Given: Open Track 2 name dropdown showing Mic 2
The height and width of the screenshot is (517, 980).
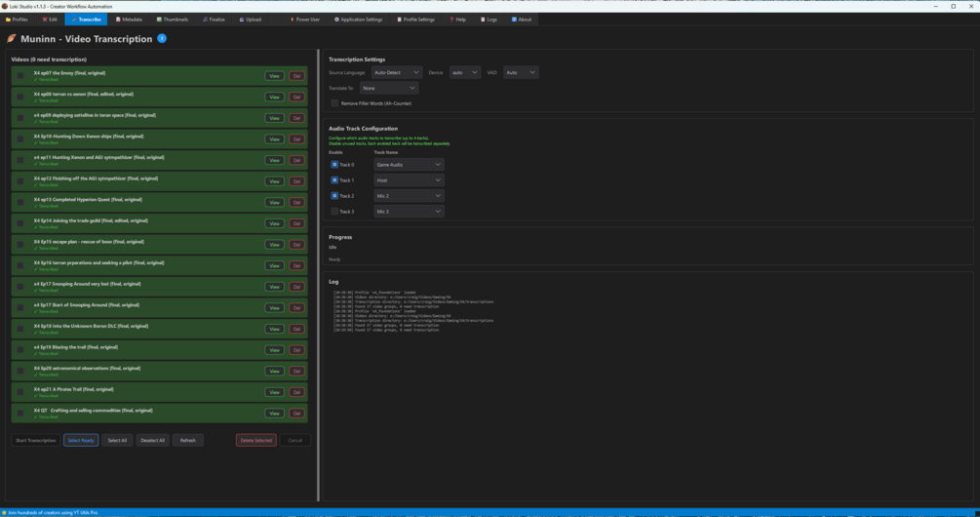Looking at the screenshot, I should 409,196.
